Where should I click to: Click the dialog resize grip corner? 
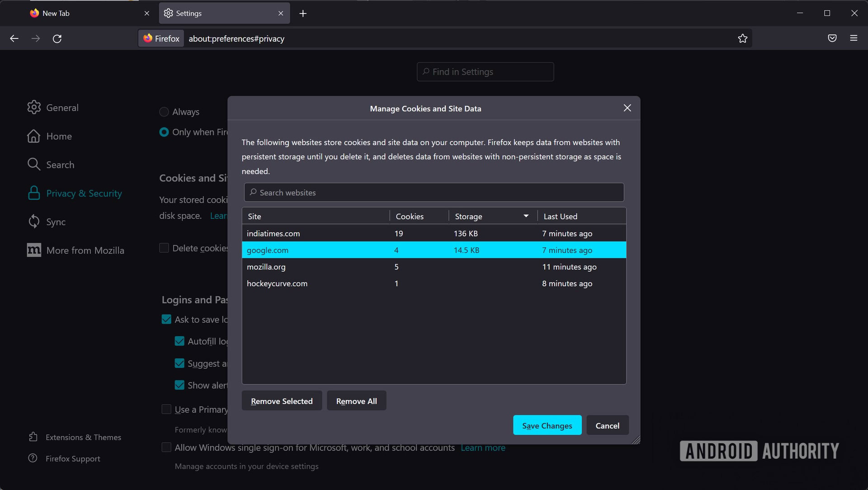(636, 439)
